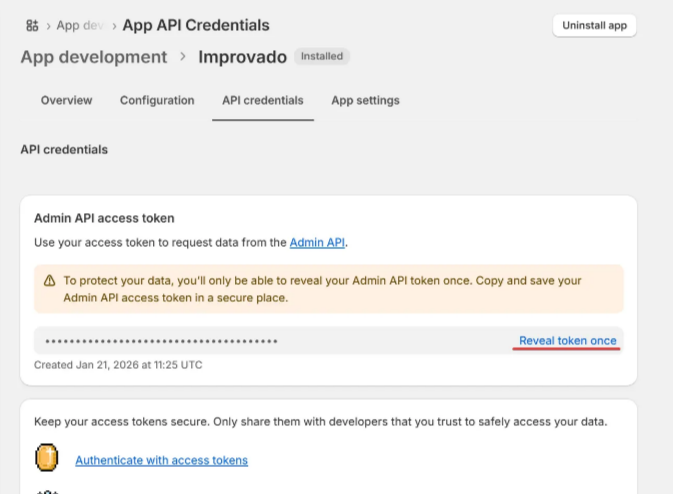Click the App development breadcrumb heading

click(x=94, y=57)
